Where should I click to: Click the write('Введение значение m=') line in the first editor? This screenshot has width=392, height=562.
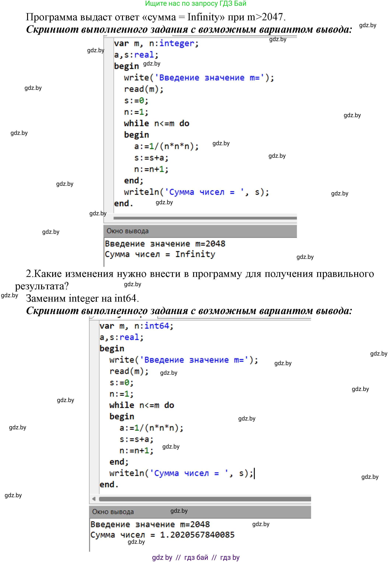[x=199, y=78]
